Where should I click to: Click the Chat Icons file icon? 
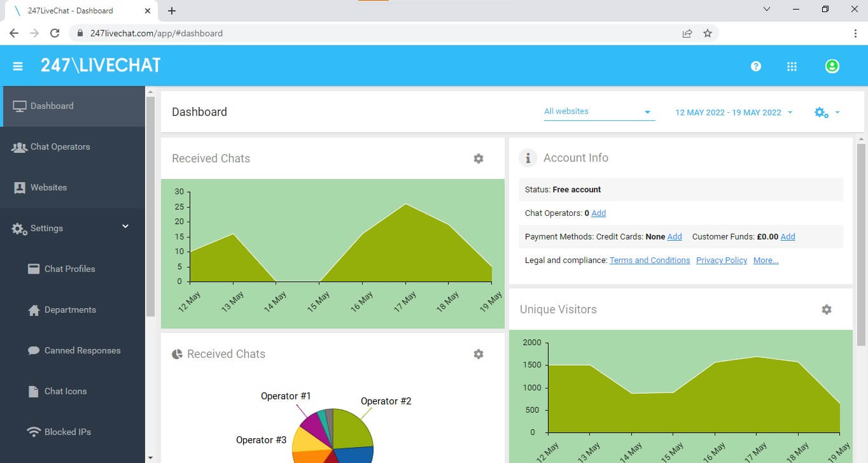coord(34,392)
